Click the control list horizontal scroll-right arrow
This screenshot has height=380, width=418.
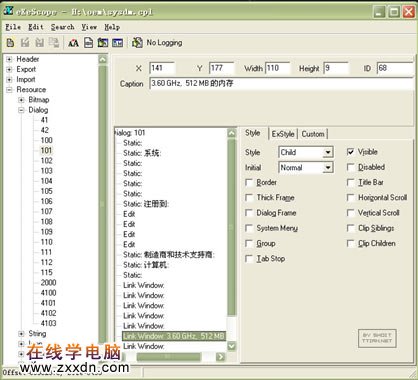coord(220,357)
